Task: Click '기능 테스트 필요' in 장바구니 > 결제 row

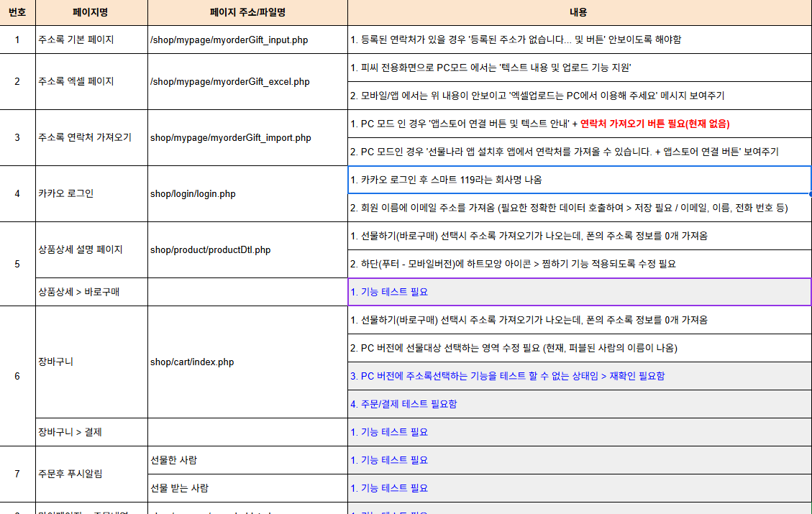Action: click(x=580, y=432)
